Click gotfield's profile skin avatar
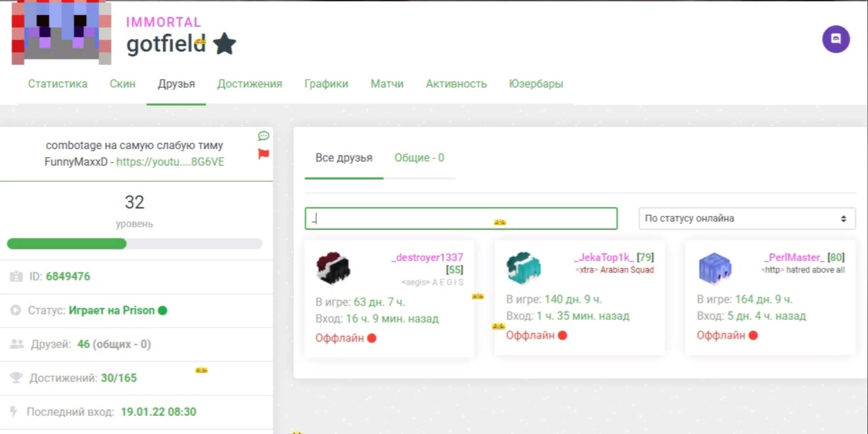This screenshot has width=868, height=434. [61, 32]
